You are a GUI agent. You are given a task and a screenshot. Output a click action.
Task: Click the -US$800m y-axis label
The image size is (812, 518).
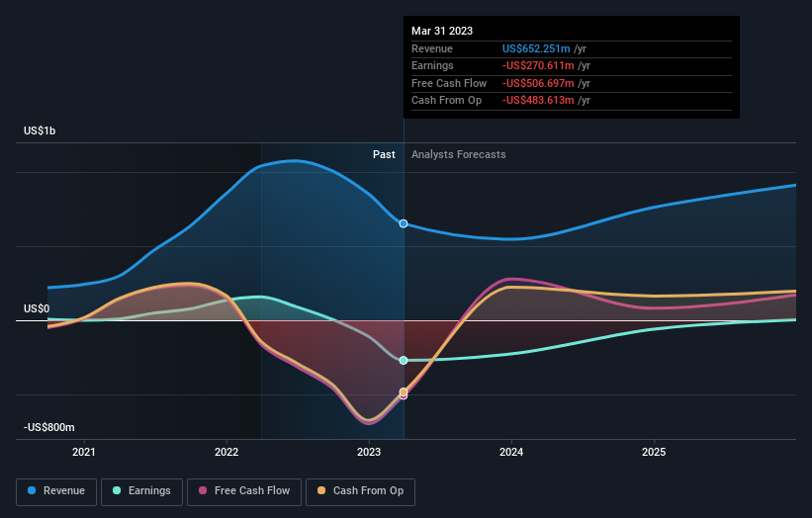[49, 427]
